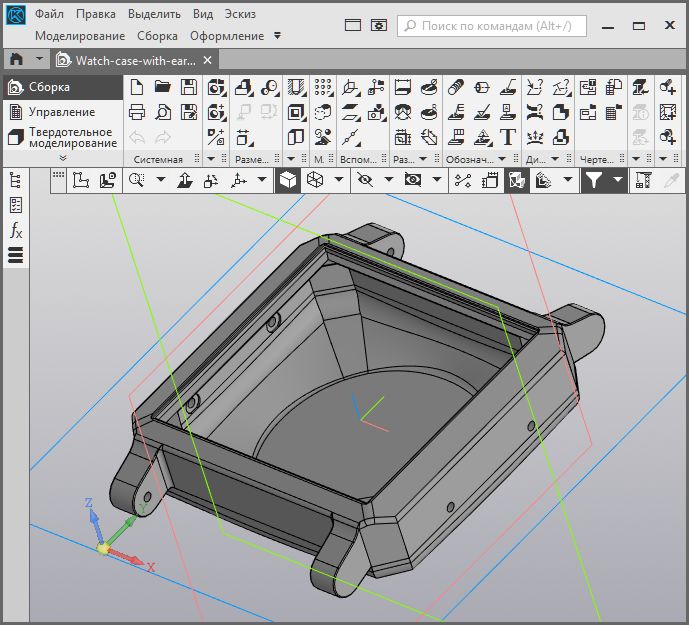Toggle the show-hidden eye-in-frame icon
This screenshot has width=689, height=625.
coord(413,180)
